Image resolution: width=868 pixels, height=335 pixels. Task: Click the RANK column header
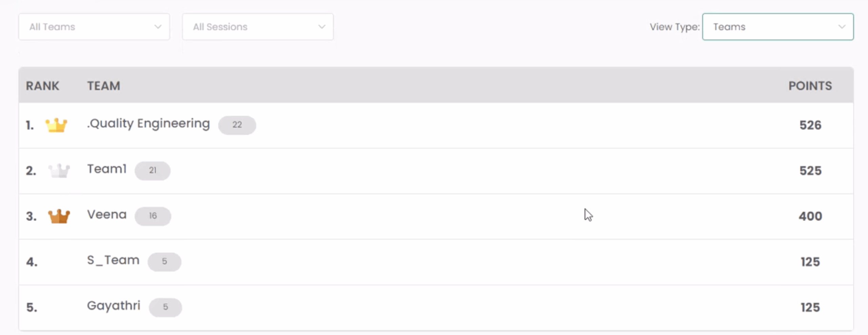(42, 86)
